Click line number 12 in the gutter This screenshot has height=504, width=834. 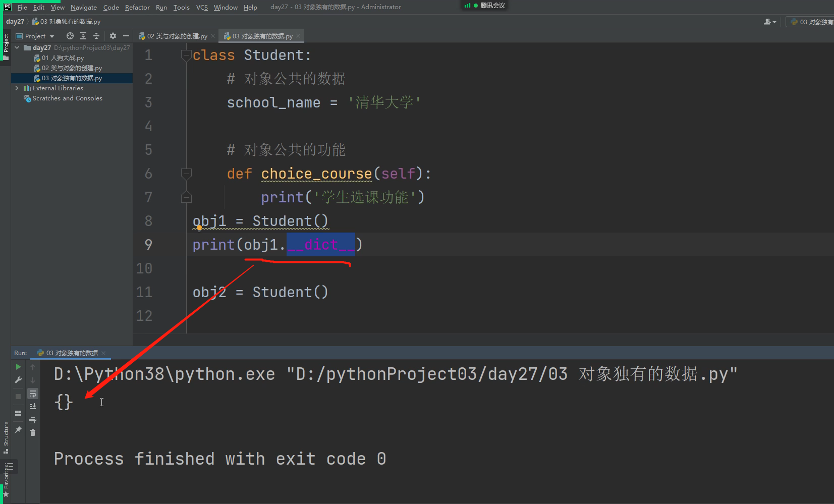click(x=144, y=316)
